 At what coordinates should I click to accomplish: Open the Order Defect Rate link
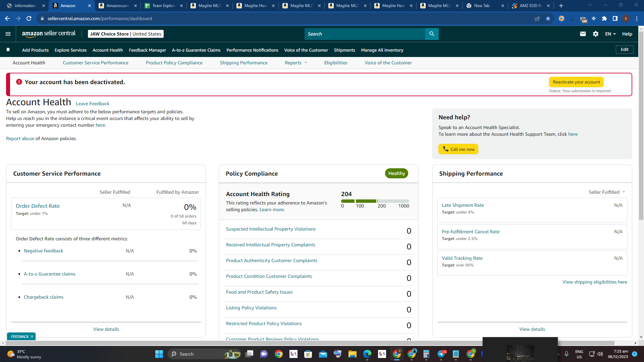(38, 206)
